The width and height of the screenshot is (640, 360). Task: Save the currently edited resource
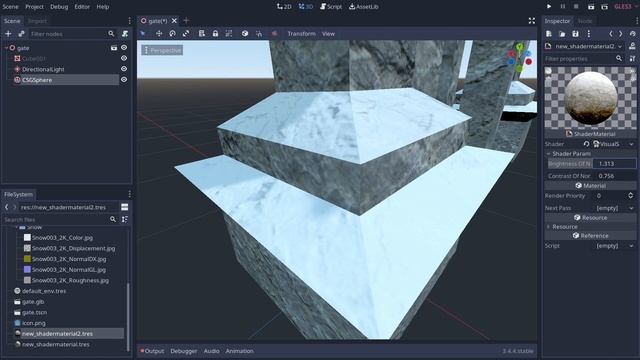pyautogui.click(x=576, y=34)
